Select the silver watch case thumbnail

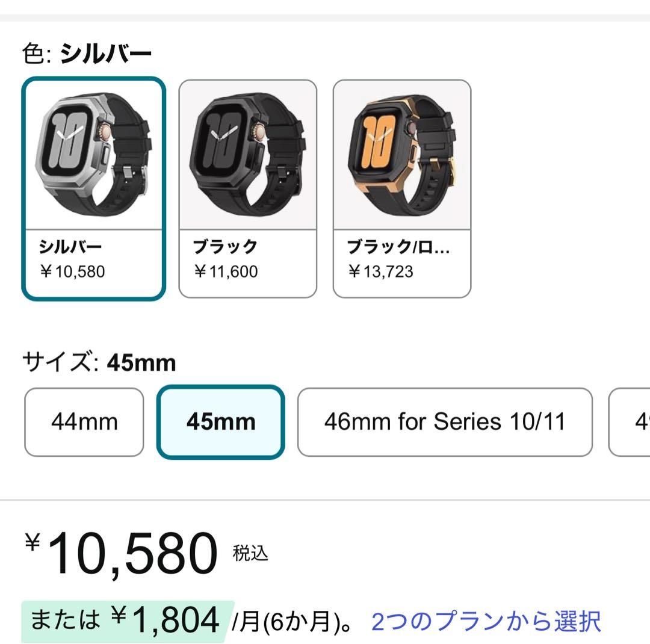(x=94, y=155)
